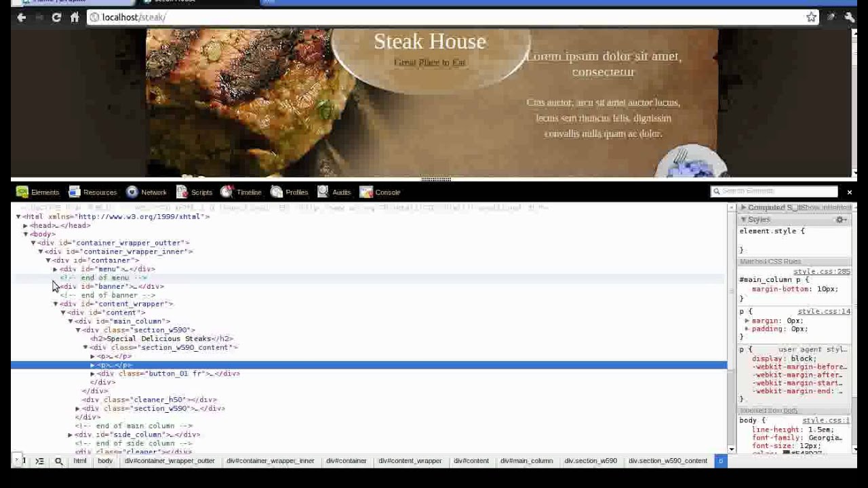Click the styles sidebar scroll down arrow
The height and width of the screenshot is (488, 868).
855,449
